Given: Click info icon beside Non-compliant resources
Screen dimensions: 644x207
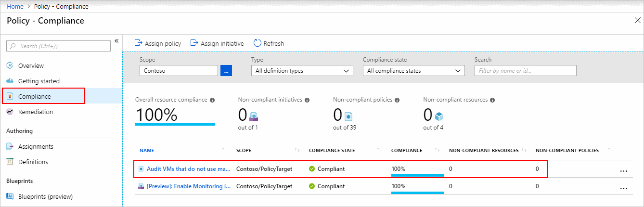Looking at the screenshot, I should (493, 100).
